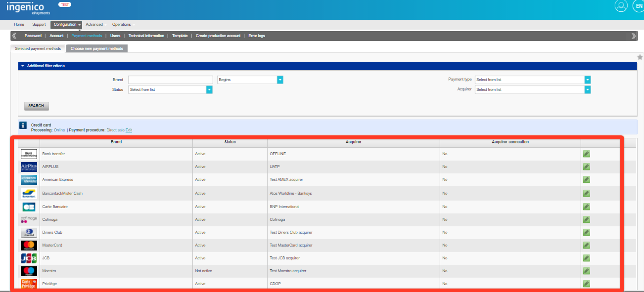644x292 pixels.
Task: Open the Users submenu item
Action: pos(115,36)
